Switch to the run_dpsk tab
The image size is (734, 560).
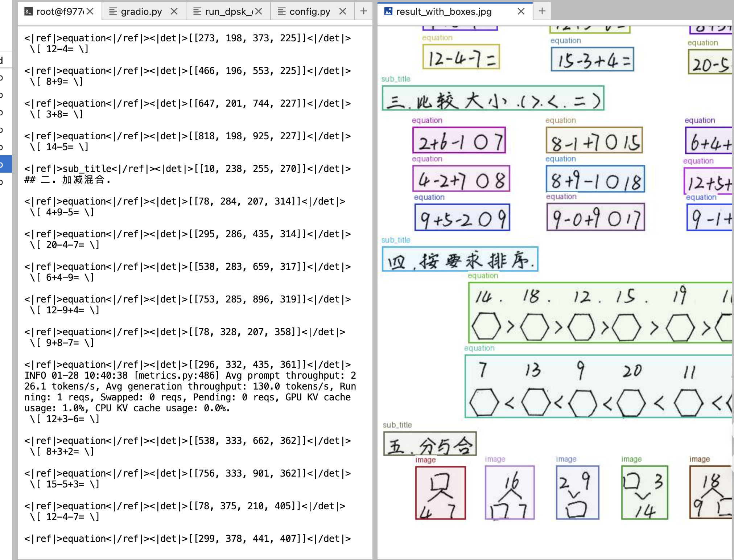coord(228,12)
